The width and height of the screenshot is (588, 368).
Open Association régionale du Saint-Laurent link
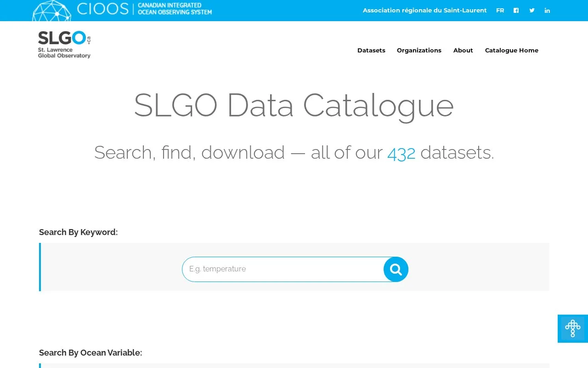pos(424,11)
